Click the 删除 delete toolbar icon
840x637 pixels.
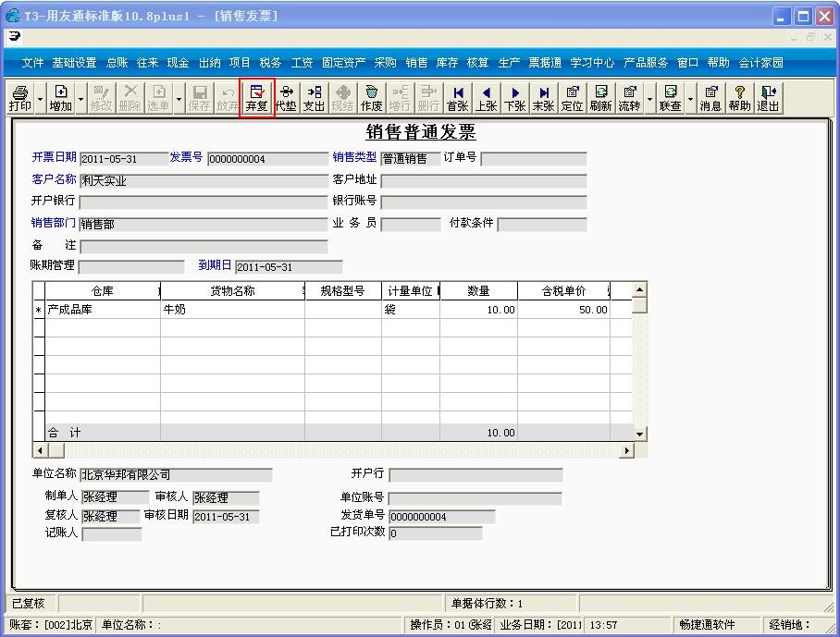pyautogui.click(x=130, y=98)
